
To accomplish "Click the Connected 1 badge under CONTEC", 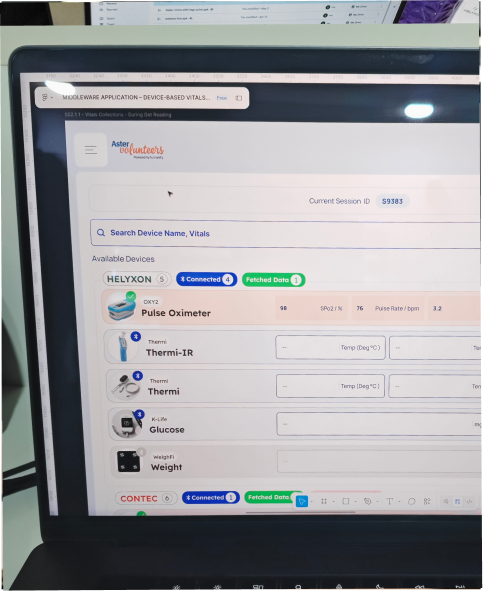I will tap(211, 498).
